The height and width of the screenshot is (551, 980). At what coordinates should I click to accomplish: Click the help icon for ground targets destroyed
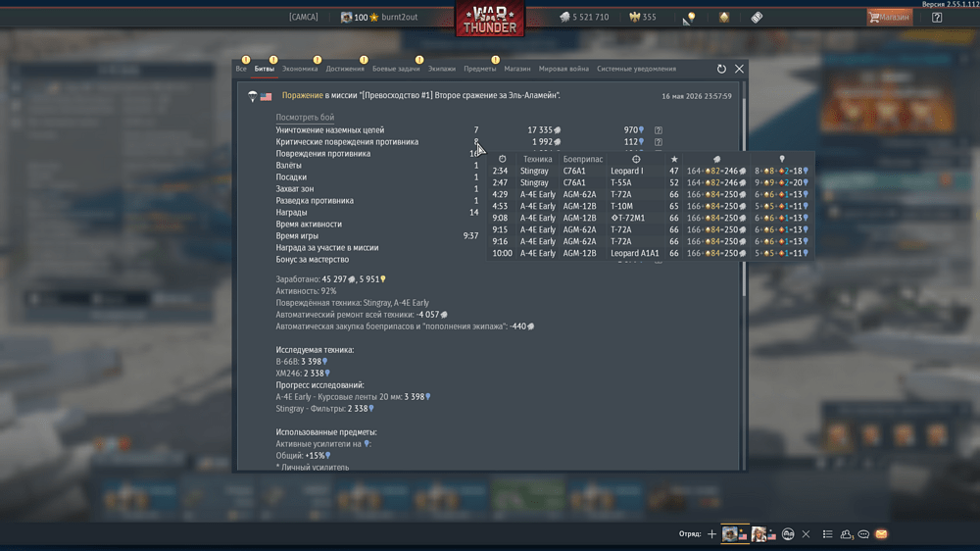[x=659, y=130]
